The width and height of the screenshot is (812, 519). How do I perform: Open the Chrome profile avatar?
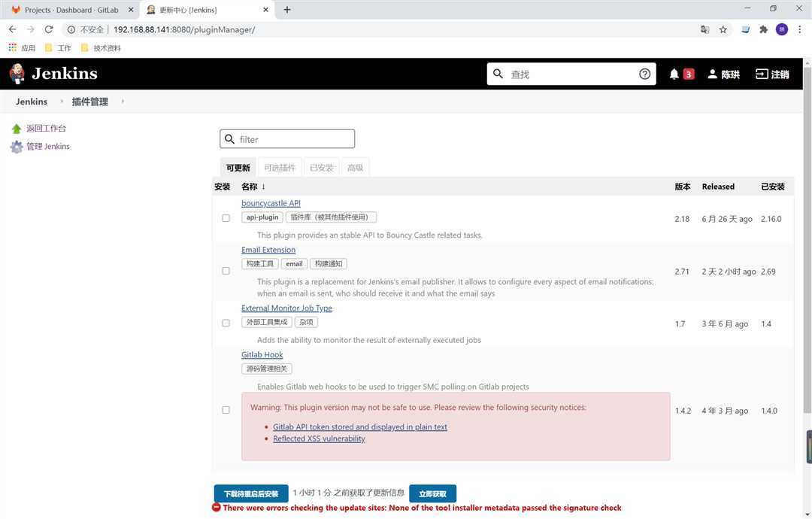pyautogui.click(x=781, y=29)
